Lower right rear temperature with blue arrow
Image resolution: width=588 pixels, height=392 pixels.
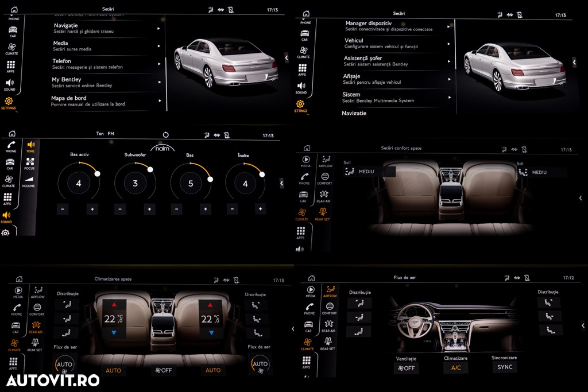(x=211, y=332)
